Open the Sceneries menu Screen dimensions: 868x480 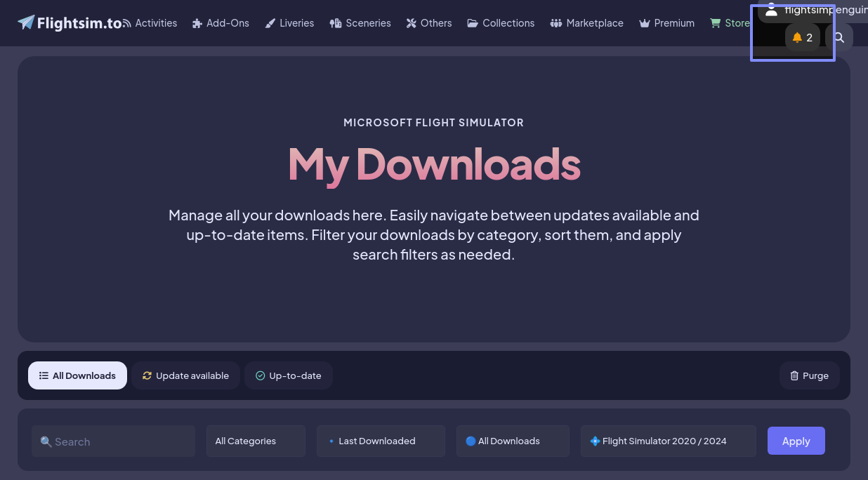360,23
